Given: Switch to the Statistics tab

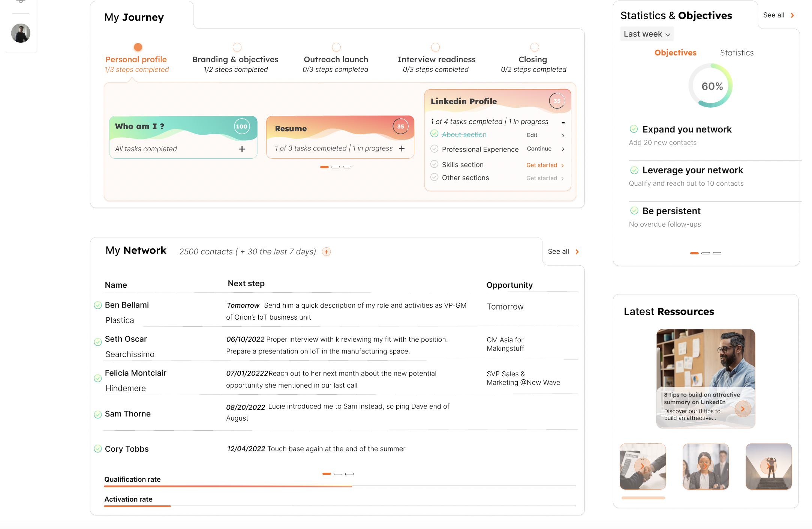Looking at the screenshot, I should click(737, 53).
